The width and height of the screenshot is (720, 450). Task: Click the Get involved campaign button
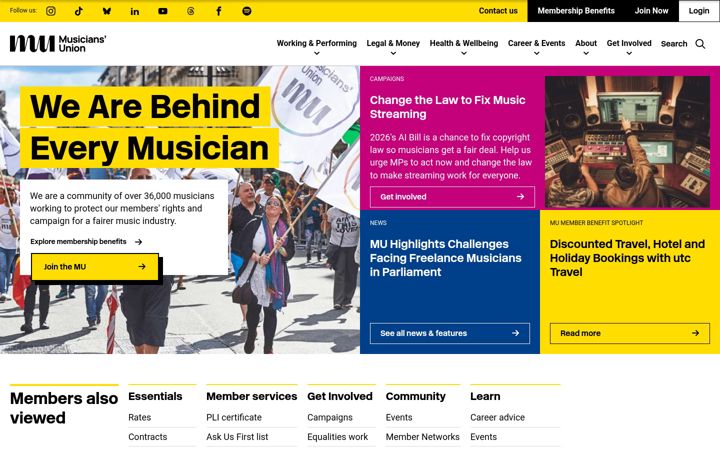tap(452, 197)
